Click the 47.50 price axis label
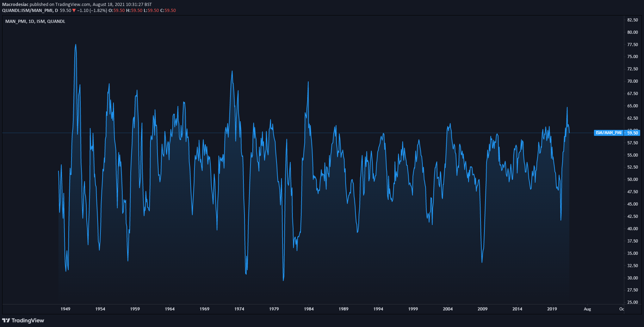644x327 pixels. click(x=632, y=192)
